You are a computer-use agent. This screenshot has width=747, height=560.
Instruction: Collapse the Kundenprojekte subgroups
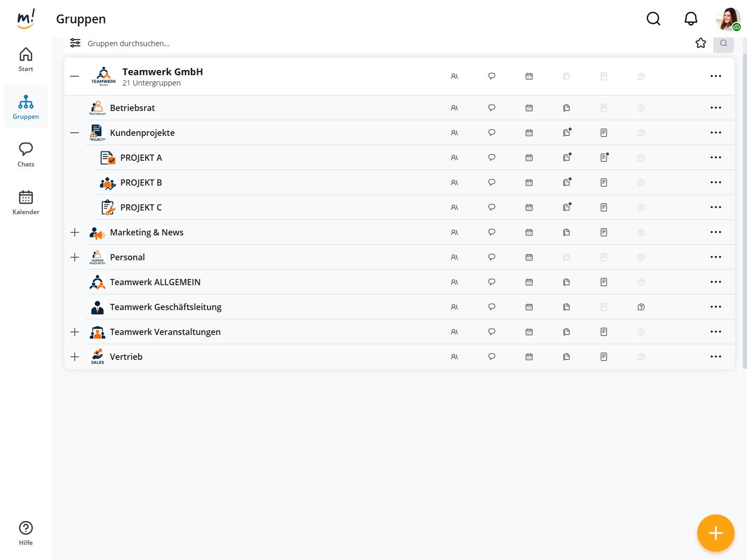(x=75, y=133)
